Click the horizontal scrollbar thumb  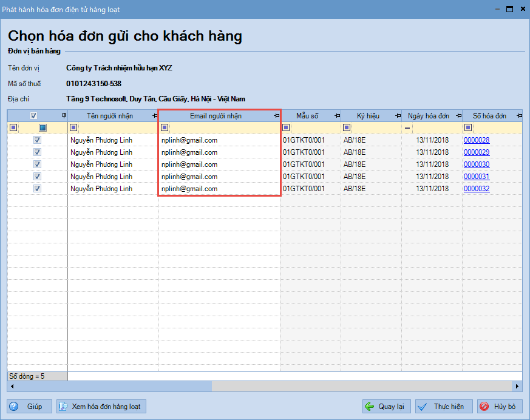point(362,386)
